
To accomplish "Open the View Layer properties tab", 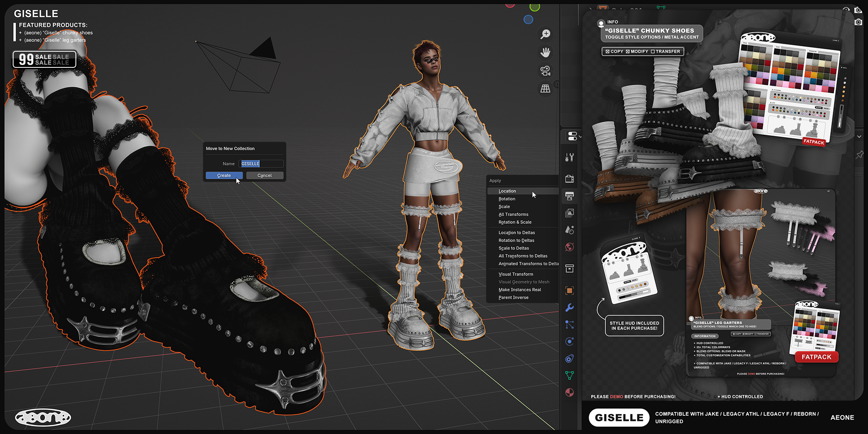I will pos(570,213).
